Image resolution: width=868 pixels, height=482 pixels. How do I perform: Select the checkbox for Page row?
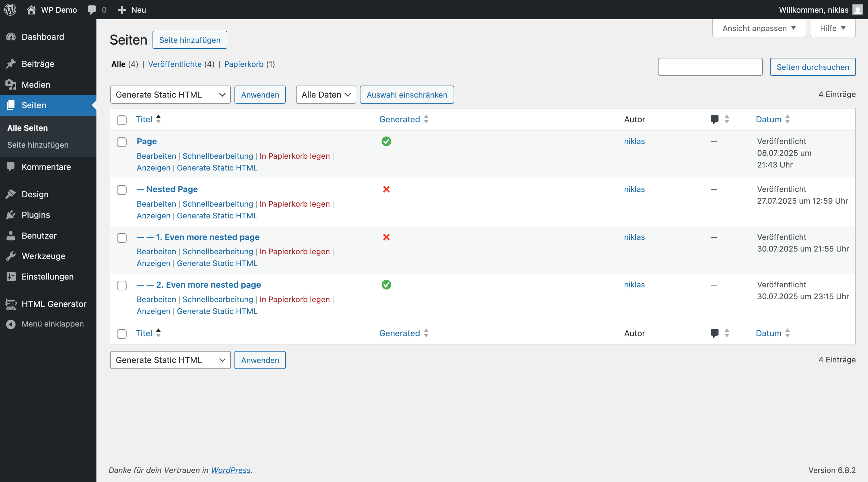point(122,142)
